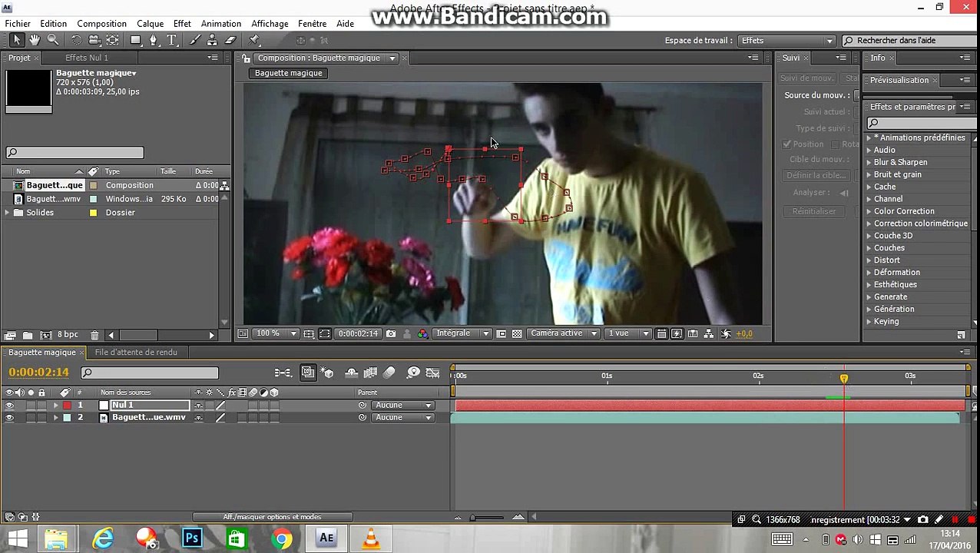
Task: Toggle region of interest in viewer
Action: pos(502,333)
